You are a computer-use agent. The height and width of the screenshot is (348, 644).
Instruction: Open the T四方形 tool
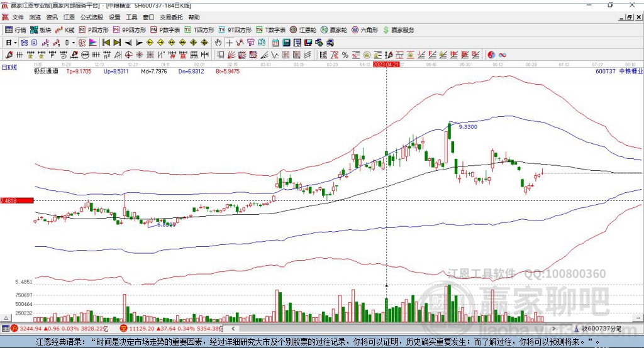pos(199,30)
